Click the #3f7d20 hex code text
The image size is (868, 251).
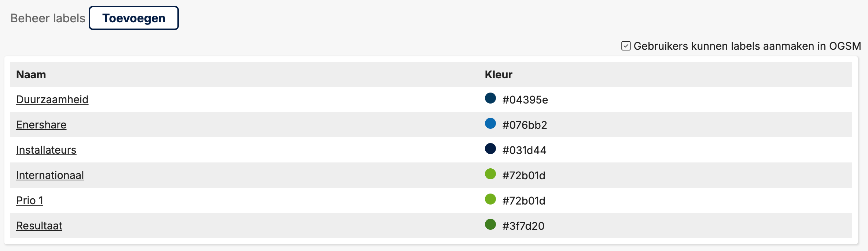(x=523, y=226)
